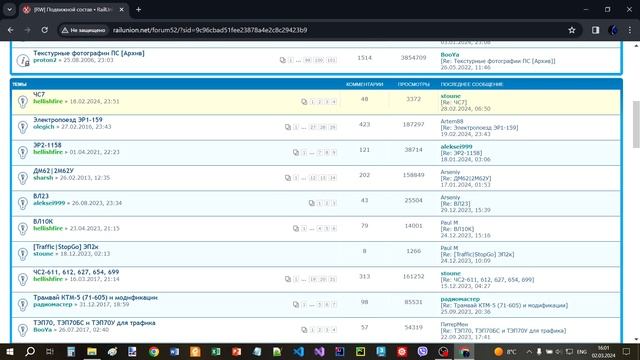
Task: Open Word from the taskbar
Action: (174, 351)
